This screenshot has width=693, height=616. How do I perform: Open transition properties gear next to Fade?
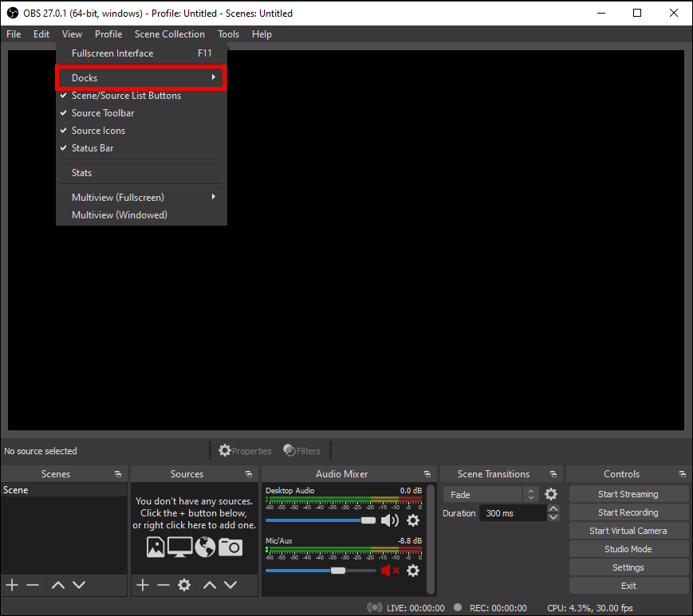(551, 494)
